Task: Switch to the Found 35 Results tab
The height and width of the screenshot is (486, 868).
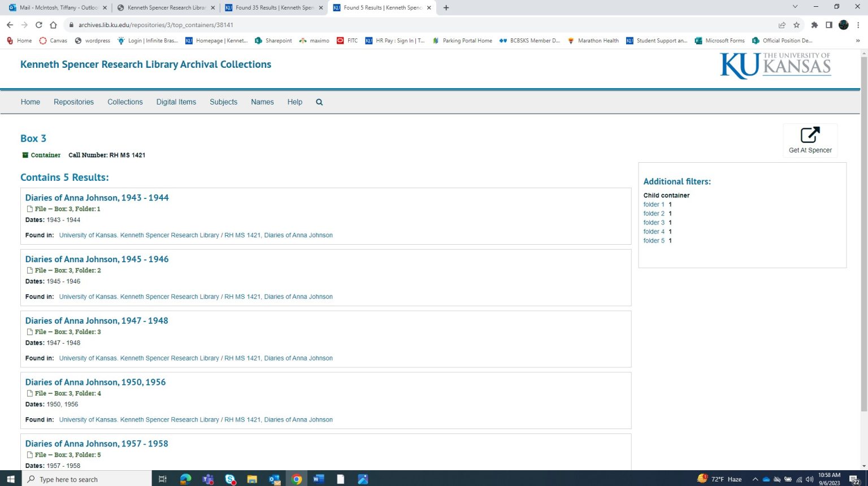Action: (x=274, y=8)
